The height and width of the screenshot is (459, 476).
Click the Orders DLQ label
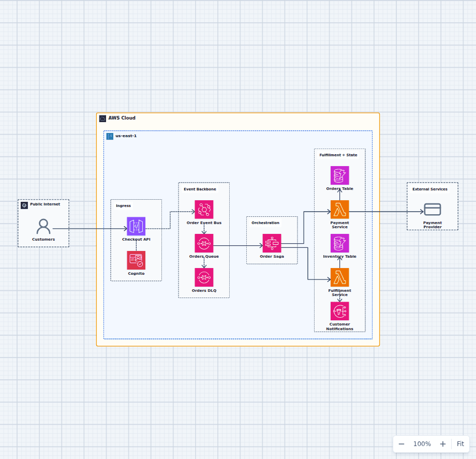[204, 290]
